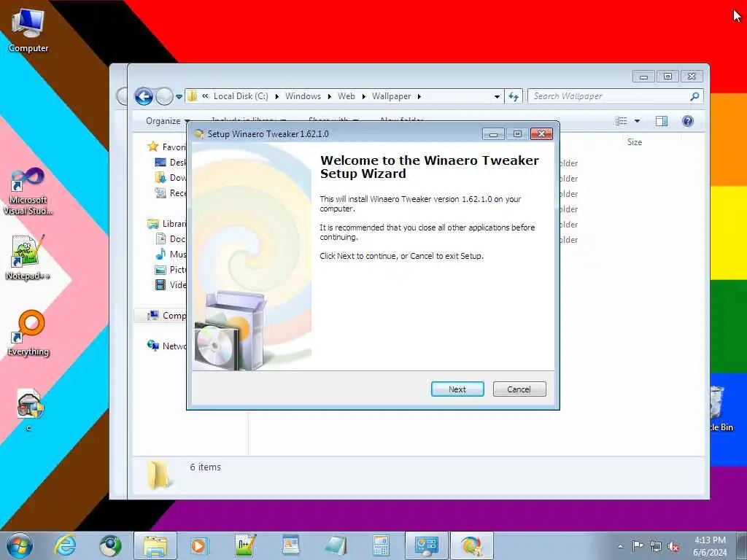747x560 pixels.
Task: Click the muted volume icon in tray
Action: tap(673, 546)
